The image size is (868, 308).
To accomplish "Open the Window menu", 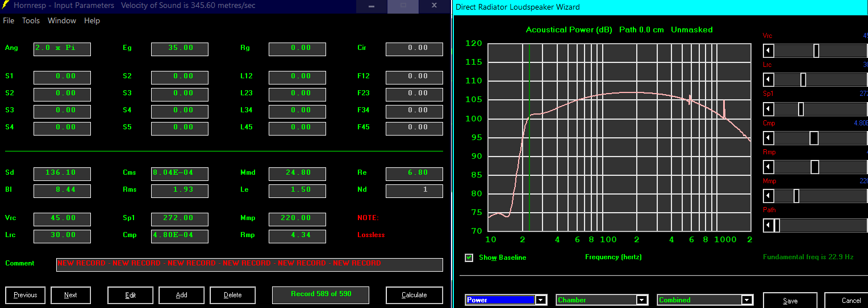I will [x=62, y=20].
